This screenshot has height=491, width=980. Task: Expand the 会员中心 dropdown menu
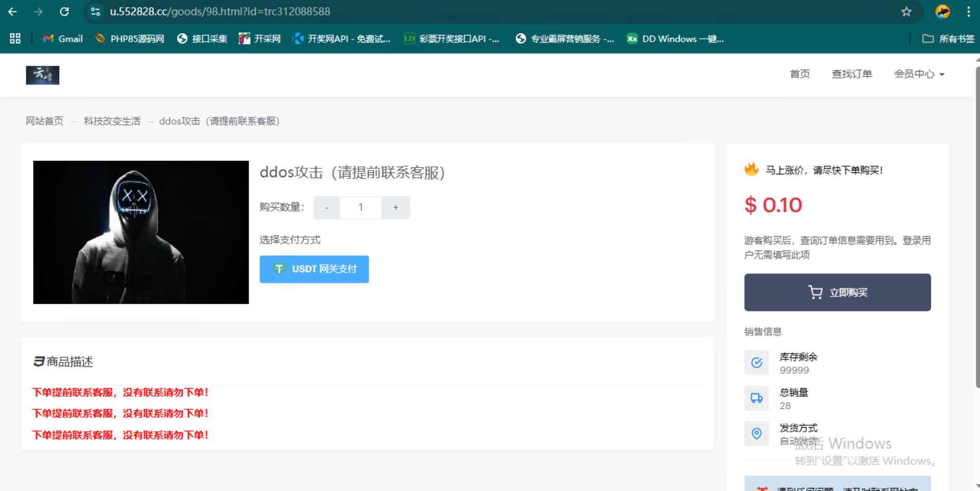(919, 74)
